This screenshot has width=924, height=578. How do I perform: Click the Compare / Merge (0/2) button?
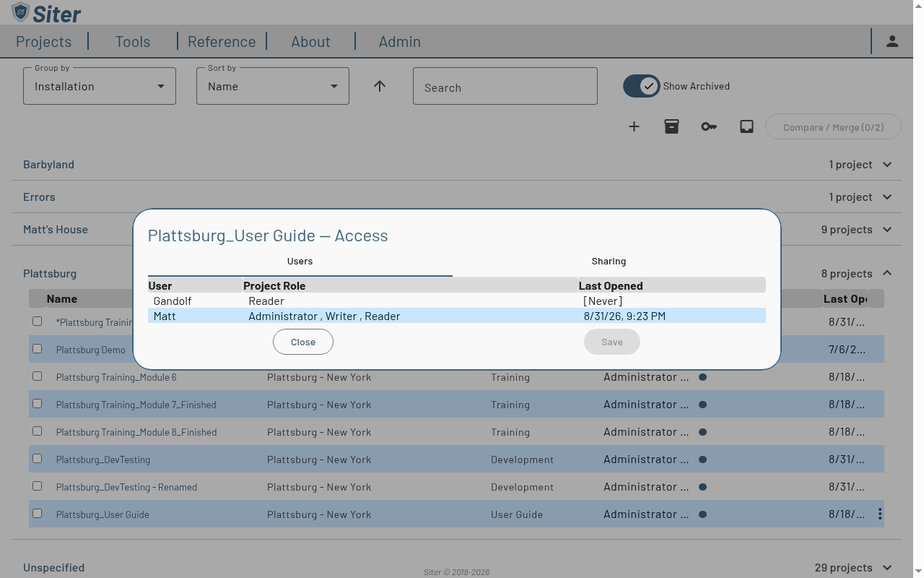pyautogui.click(x=833, y=127)
